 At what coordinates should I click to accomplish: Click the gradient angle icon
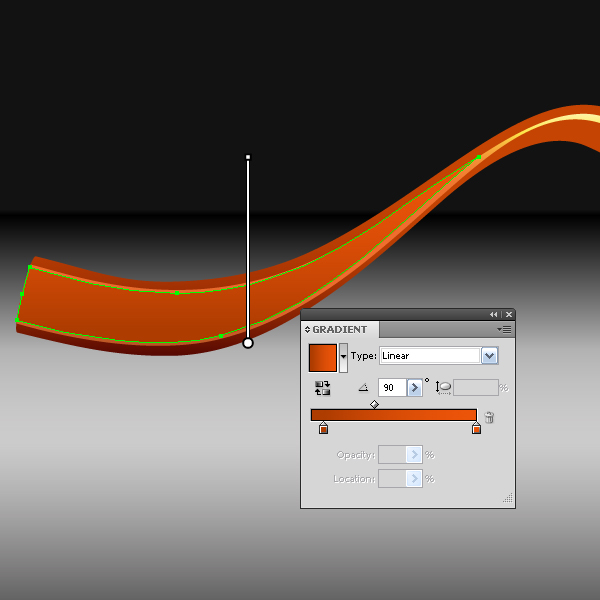point(363,388)
